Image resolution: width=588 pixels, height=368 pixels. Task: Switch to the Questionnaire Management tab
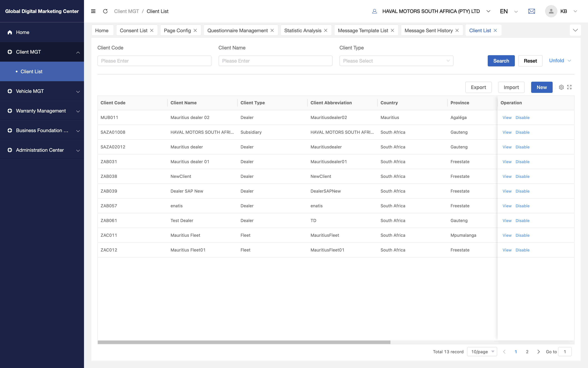237,30
